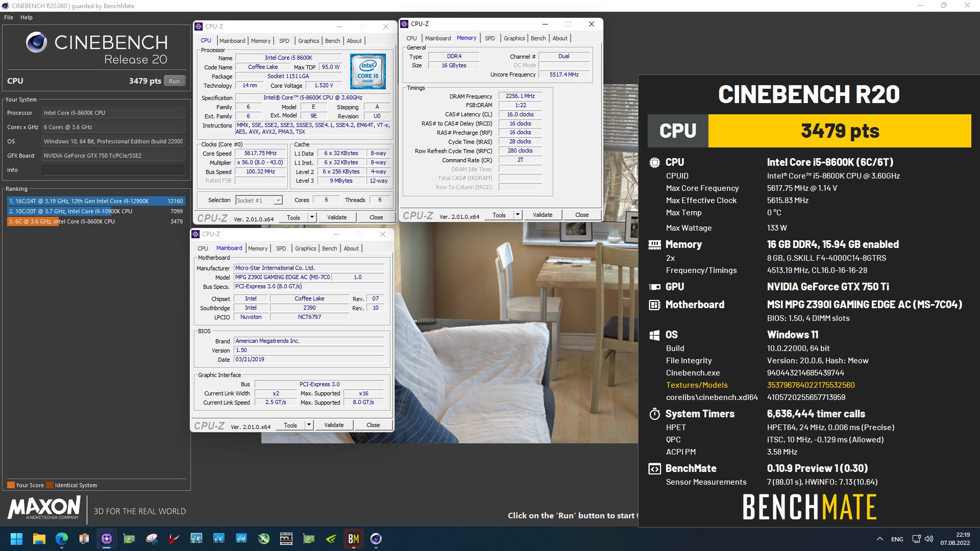This screenshot has height=551, width=980.
Task: Show hidden system tray icons chevron
Action: 880,539
